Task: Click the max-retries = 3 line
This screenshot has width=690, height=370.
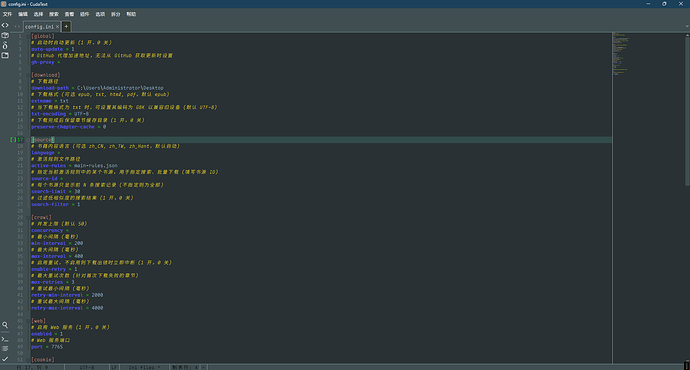Action: tap(53, 282)
